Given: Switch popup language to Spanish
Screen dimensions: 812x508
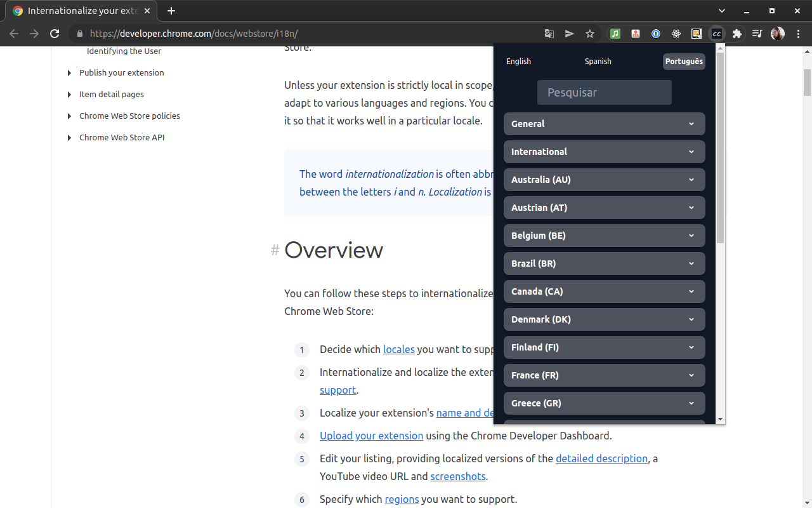Looking at the screenshot, I should [x=598, y=62].
